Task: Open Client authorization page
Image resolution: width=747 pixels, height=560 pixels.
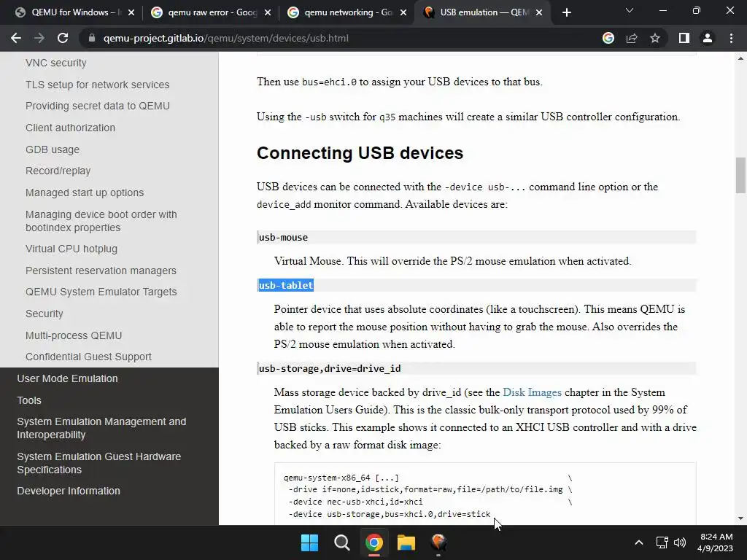Action: point(70,128)
